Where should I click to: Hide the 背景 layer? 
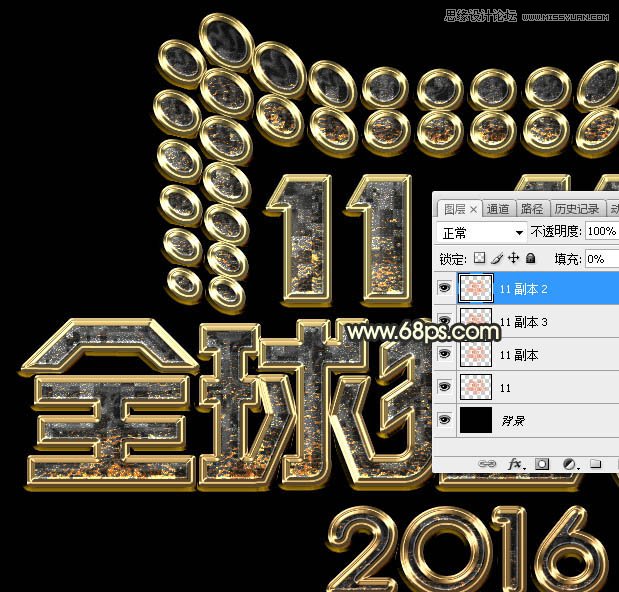(445, 420)
